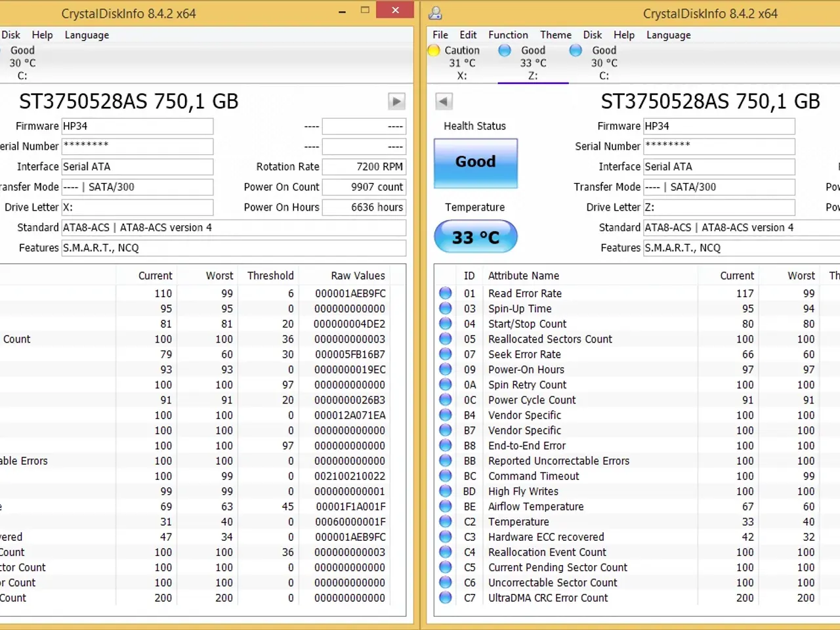Click status orb for Reallocated Sectors Count
The image size is (840, 630).
[446, 339]
